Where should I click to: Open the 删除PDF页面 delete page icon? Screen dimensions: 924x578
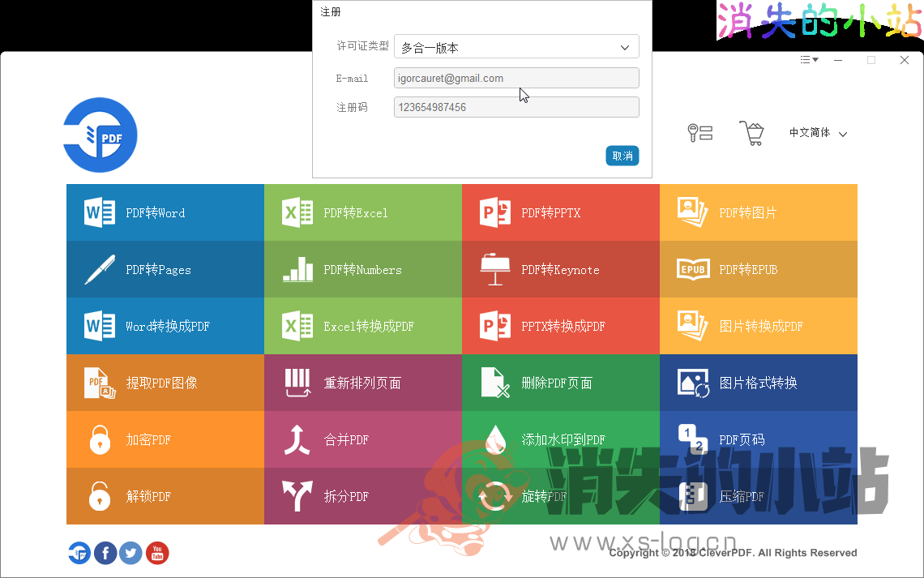click(495, 383)
